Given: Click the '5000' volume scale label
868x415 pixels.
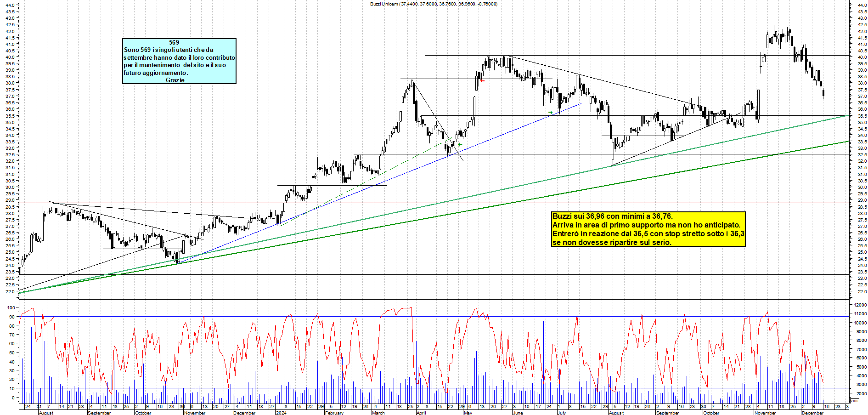Looking at the screenshot, I should coord(861,367).
